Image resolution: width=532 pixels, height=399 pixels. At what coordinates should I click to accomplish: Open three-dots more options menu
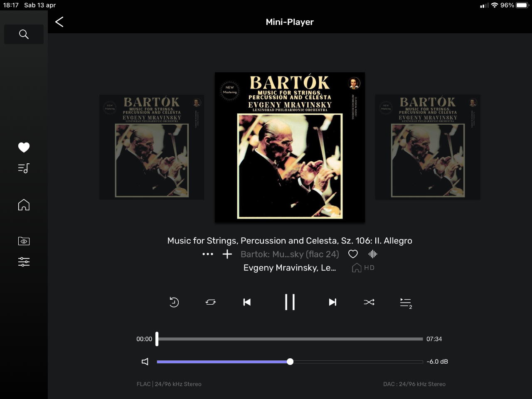[208, 254]
